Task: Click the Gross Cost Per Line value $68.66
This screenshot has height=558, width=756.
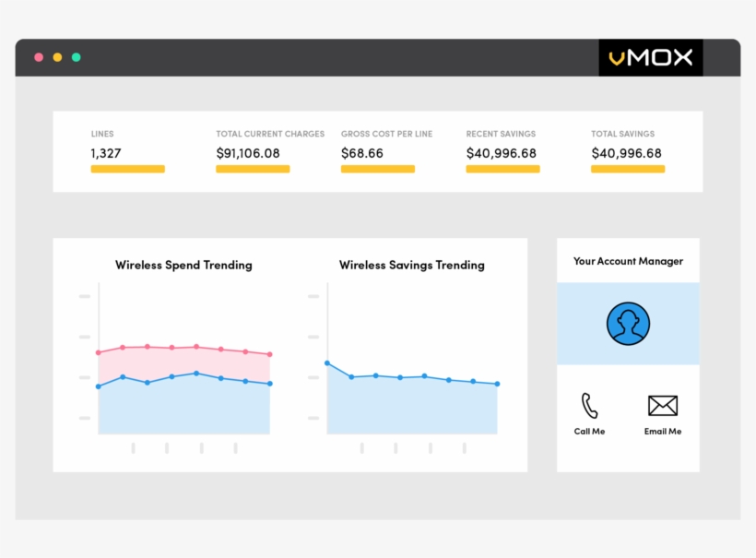Action: tap(362, 153)
